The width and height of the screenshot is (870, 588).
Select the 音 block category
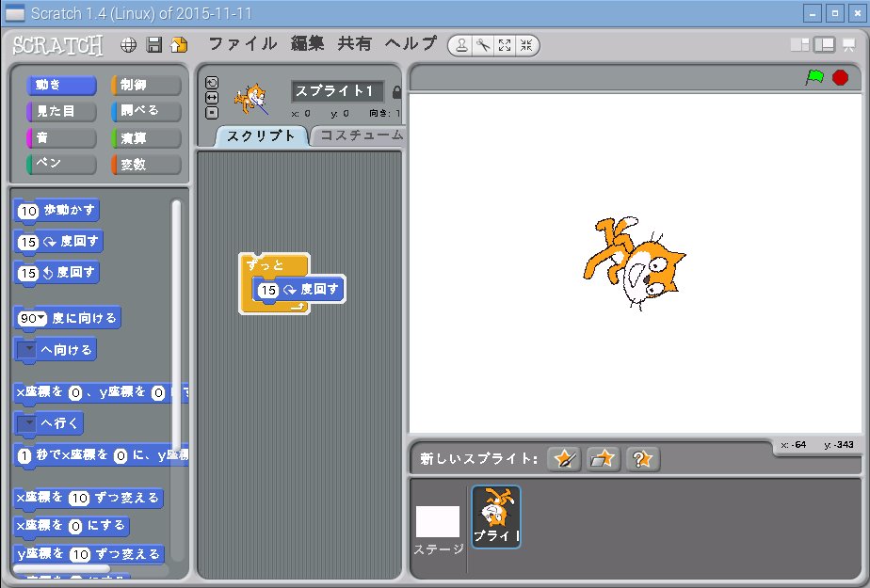pos(61,138)
